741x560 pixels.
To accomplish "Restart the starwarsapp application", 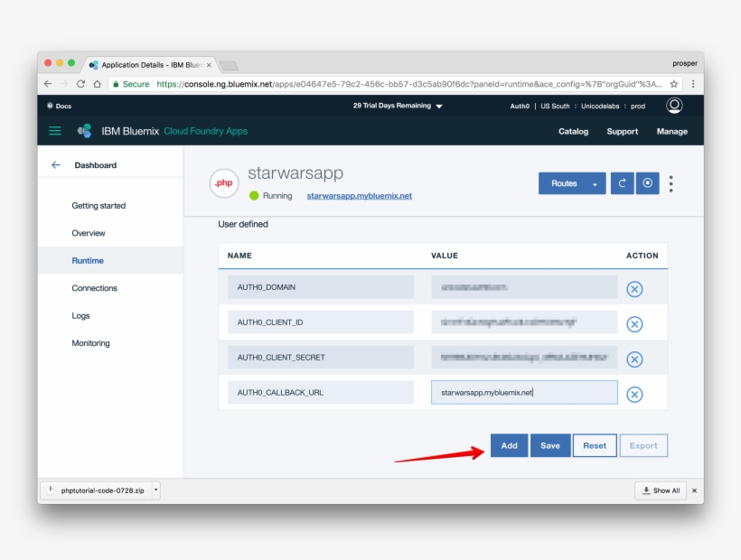I will point(622,183).
